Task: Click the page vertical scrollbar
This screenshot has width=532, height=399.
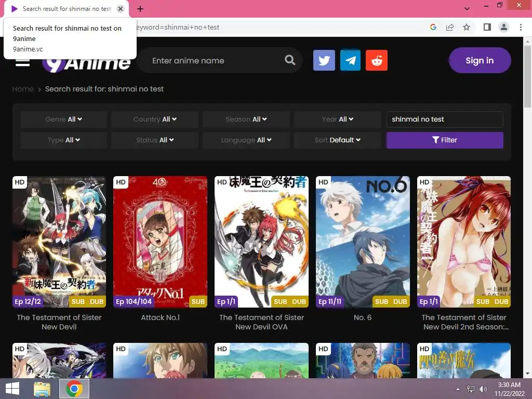Action: click(527, 76)
